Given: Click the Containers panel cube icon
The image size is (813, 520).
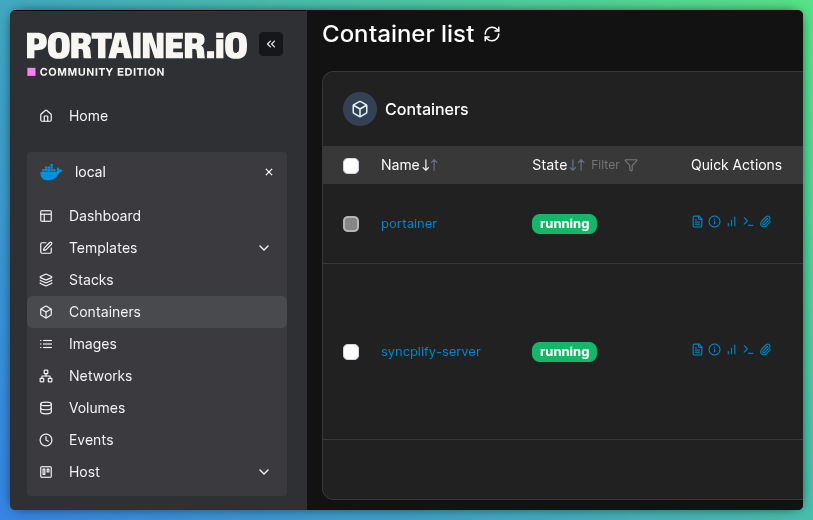Looking at the screenshot, I should [x=360, y=109].
